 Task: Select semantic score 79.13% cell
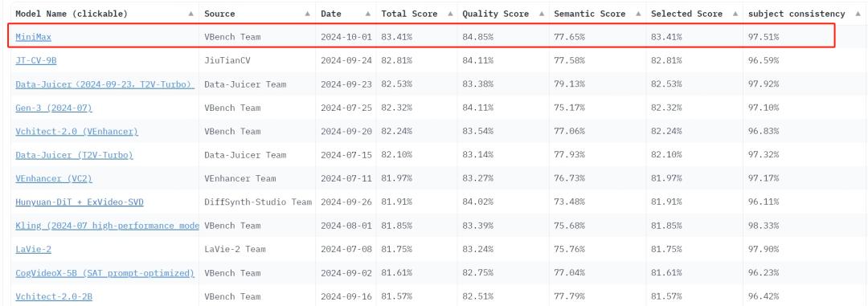click(569, 84)
